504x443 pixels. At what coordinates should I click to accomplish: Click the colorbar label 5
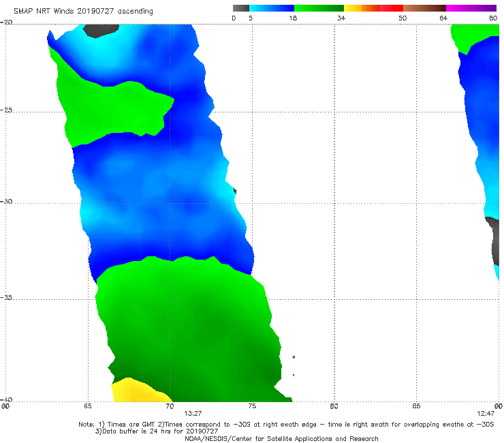point(251,18)
